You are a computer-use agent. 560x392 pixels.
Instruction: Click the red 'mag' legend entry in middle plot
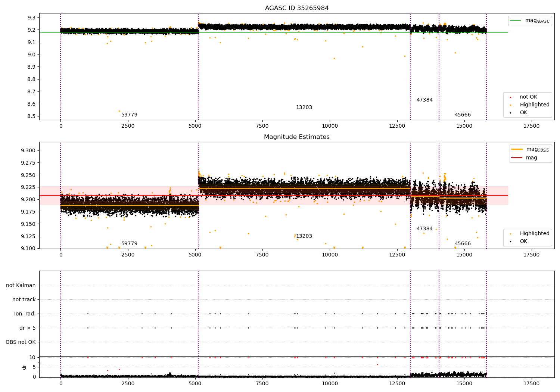point(525,158)
